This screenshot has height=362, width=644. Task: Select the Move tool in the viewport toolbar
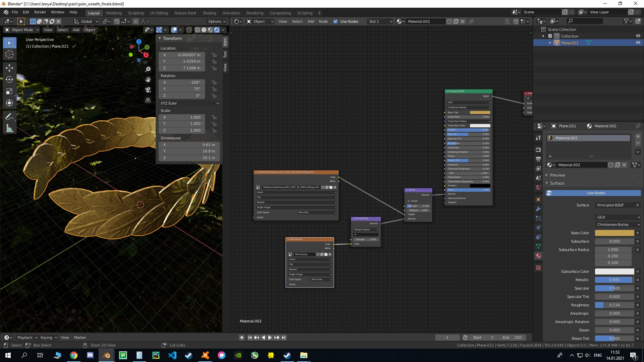[9, 68]
